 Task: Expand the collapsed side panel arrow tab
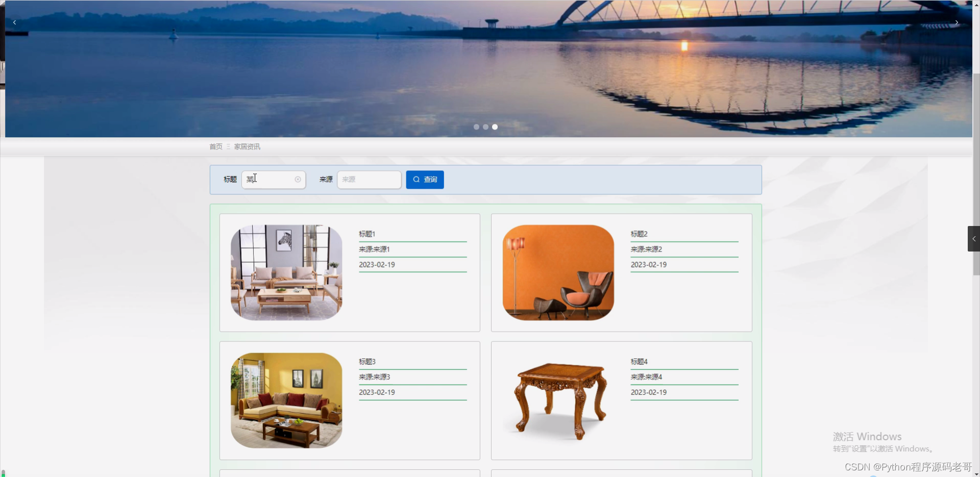[974, 239]
